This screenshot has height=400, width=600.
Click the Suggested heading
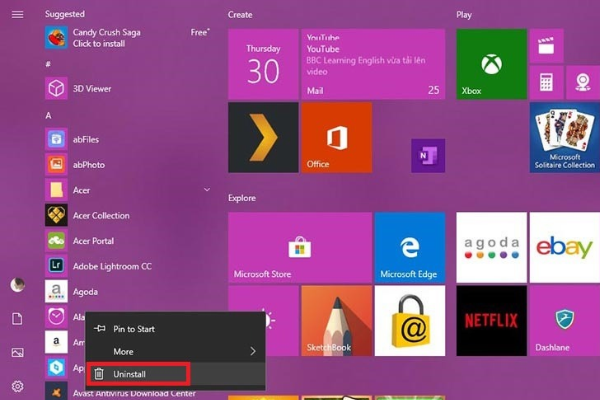(65, 14)
